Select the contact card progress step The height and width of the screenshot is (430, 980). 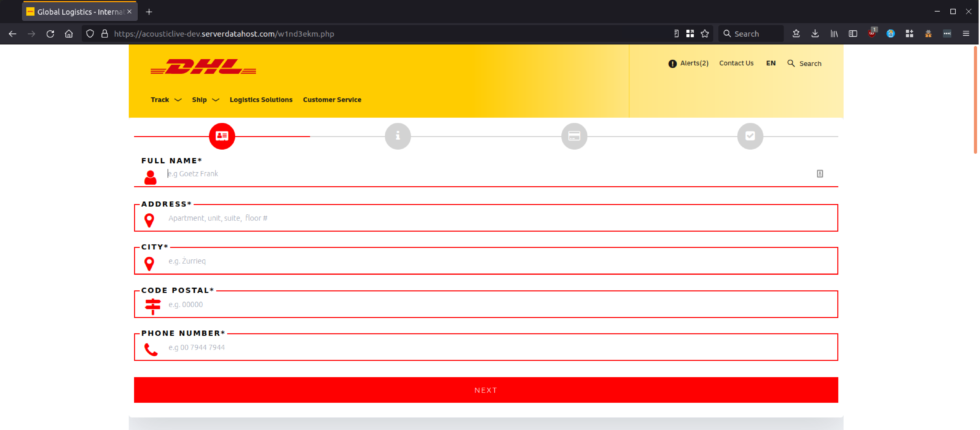(222, 136)
